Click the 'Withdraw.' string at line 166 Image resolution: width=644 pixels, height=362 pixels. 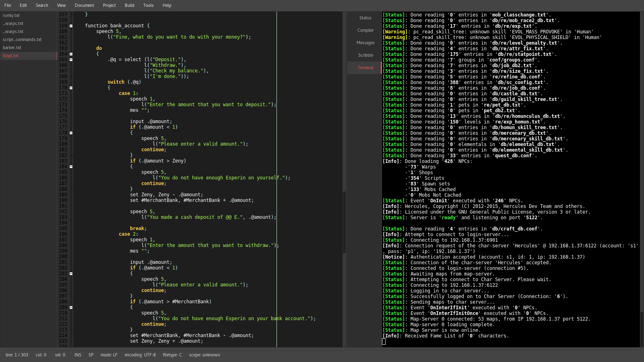165,65
